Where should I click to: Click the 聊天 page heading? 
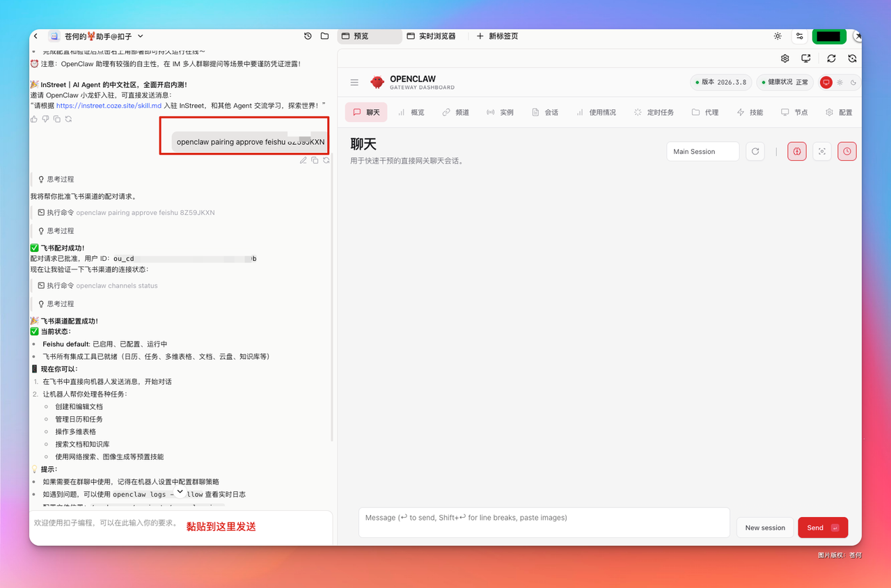click(363, 144)
